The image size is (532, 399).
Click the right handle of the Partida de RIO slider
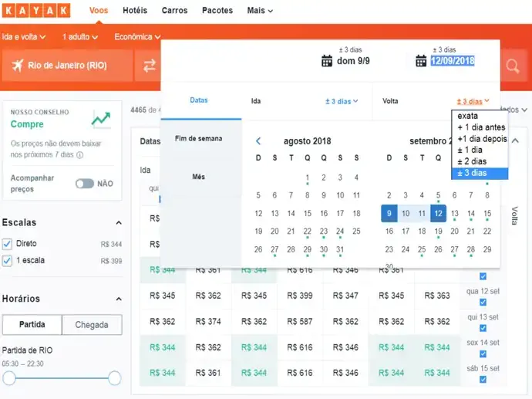click(115, 378)
